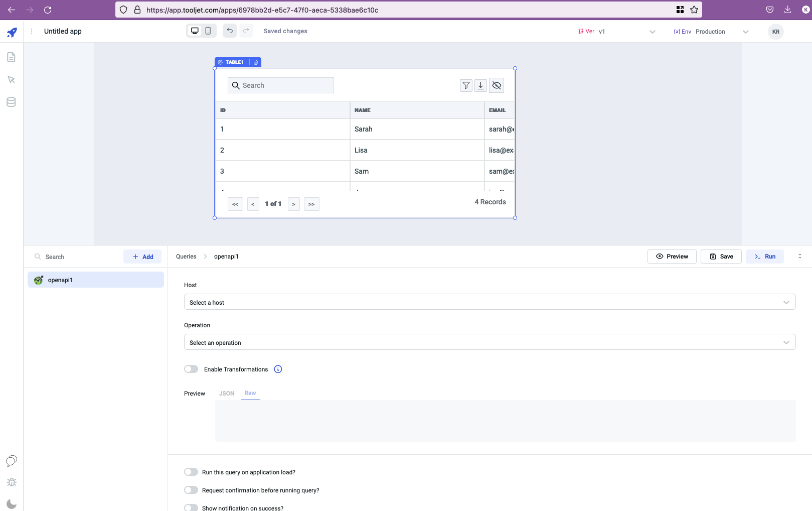Select the Raw preview tab
812x511 pixels.
250,394
